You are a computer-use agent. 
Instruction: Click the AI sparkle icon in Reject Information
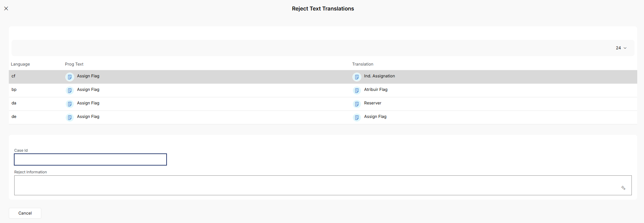pyautogui.click(x=623, y=188)
